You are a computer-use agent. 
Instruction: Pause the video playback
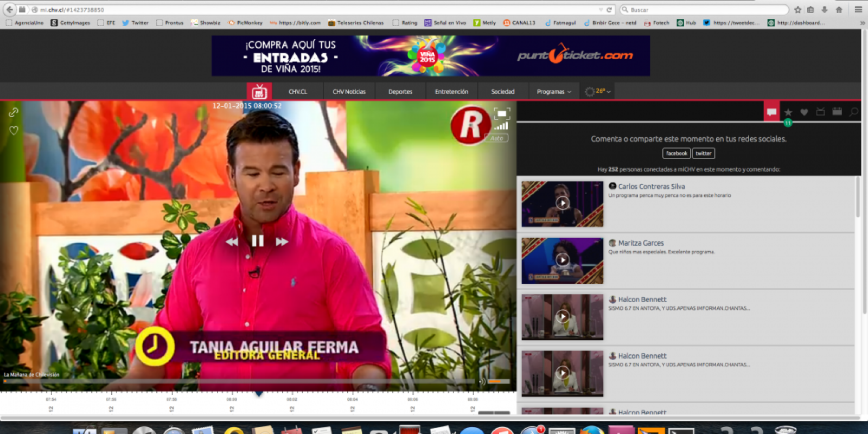tap(258, 241)
